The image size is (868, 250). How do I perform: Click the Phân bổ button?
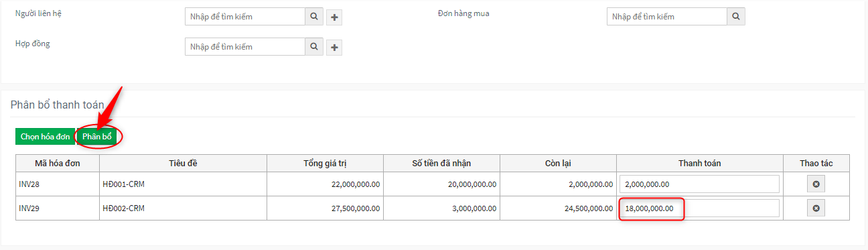click(97, 137)
